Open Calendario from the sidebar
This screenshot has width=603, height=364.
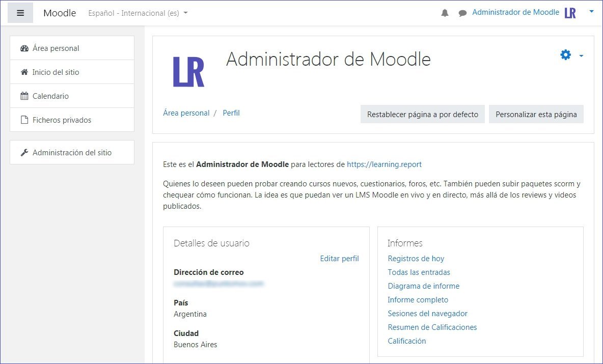coord(72,96)
